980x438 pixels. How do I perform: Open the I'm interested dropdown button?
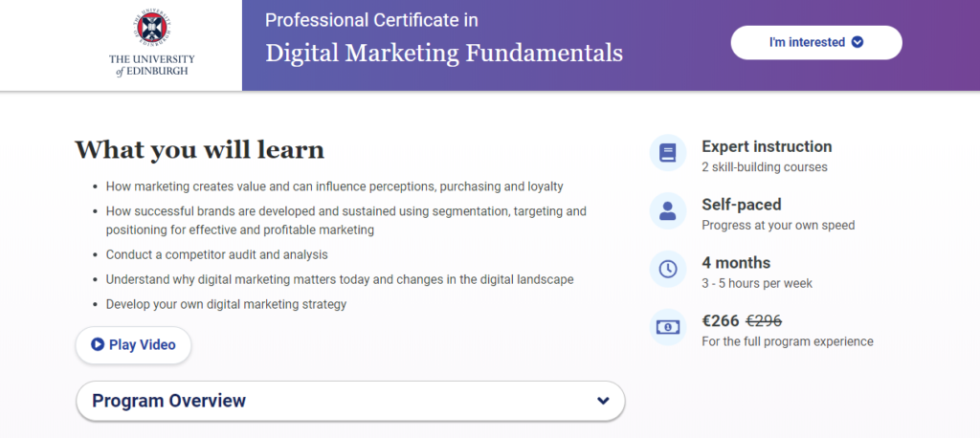tap(816, 42)
